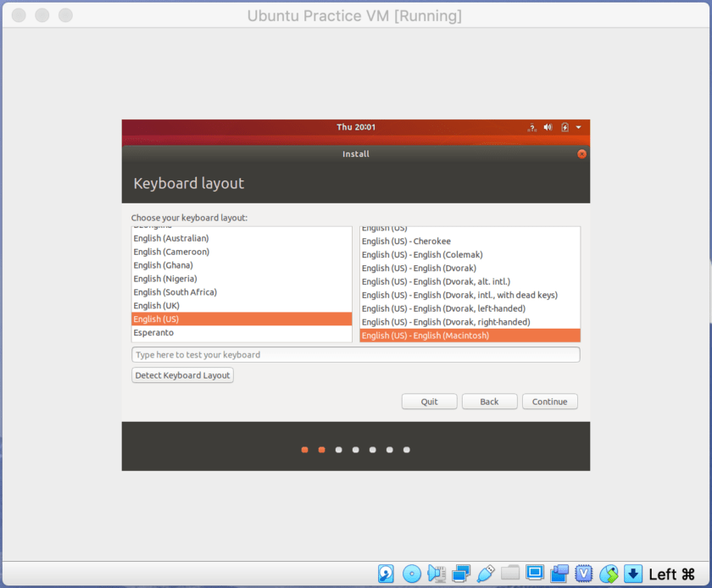Choose the English (US) - Cherokee variant
712x588 pixels.
[x=470, y=241]
